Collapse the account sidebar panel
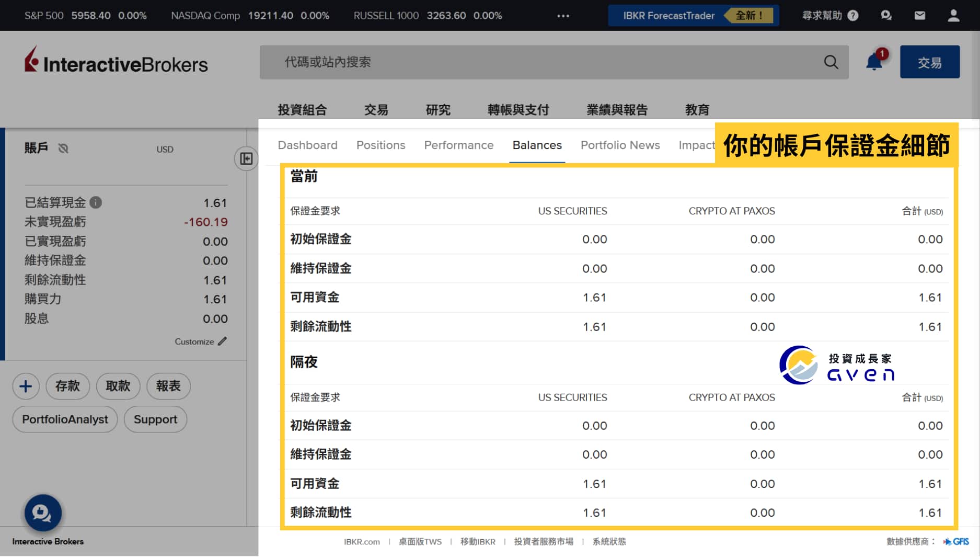This screenshot has width=980, height=557. 246,158
